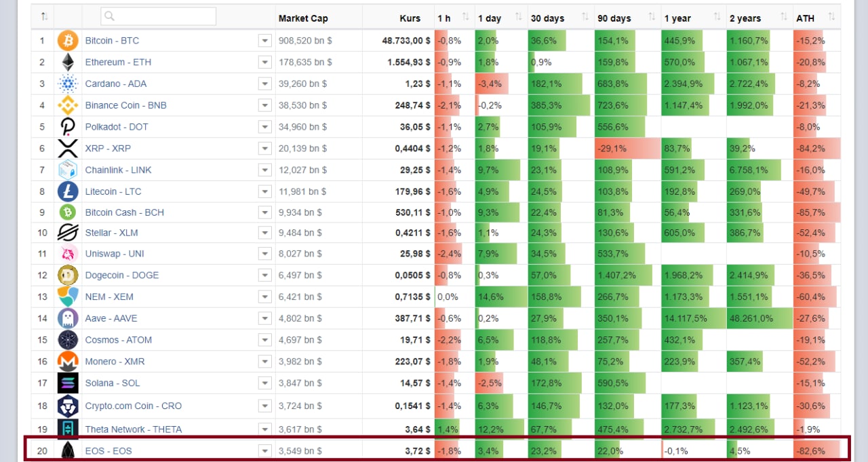868x462 pixels.
Task: Click EOS ATH value -82,6%
Action: (811, 451)
